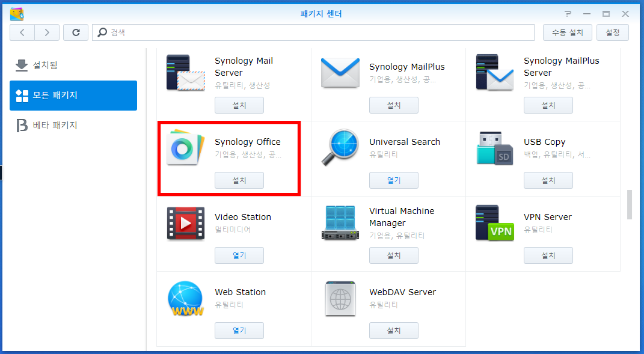Click the Universal Search title text
The image size is (644, 354).
click(x=405, y=142)
